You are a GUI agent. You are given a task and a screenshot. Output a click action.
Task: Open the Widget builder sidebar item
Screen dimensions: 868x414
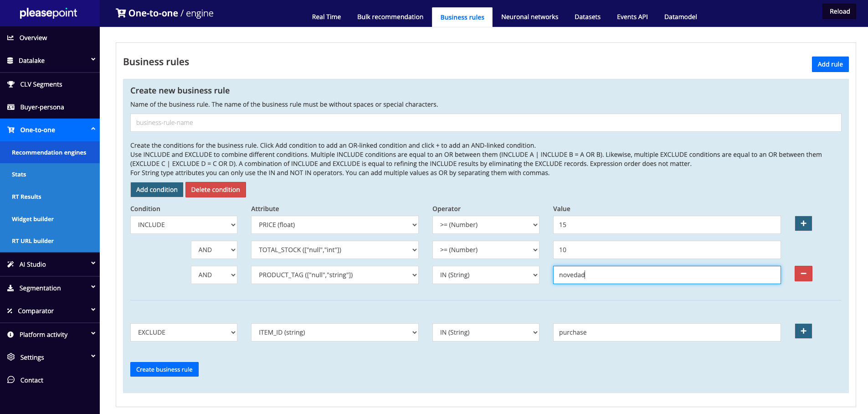click(33, 219)
